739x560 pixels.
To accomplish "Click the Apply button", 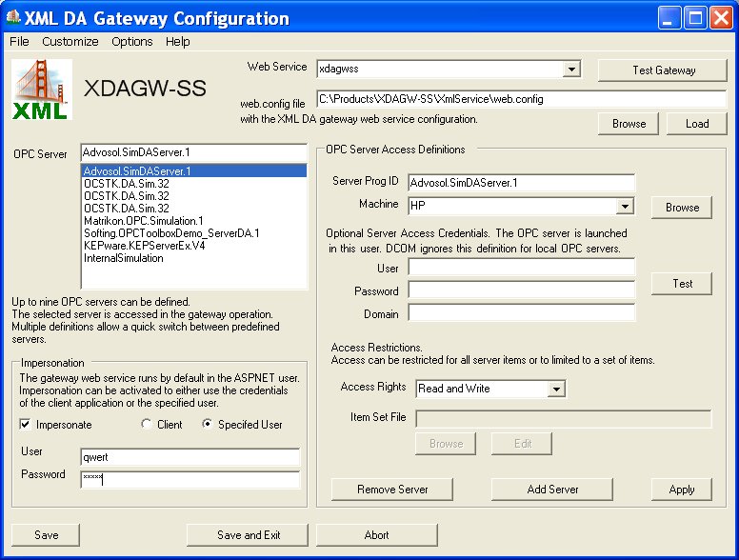I will coord(682,490).
